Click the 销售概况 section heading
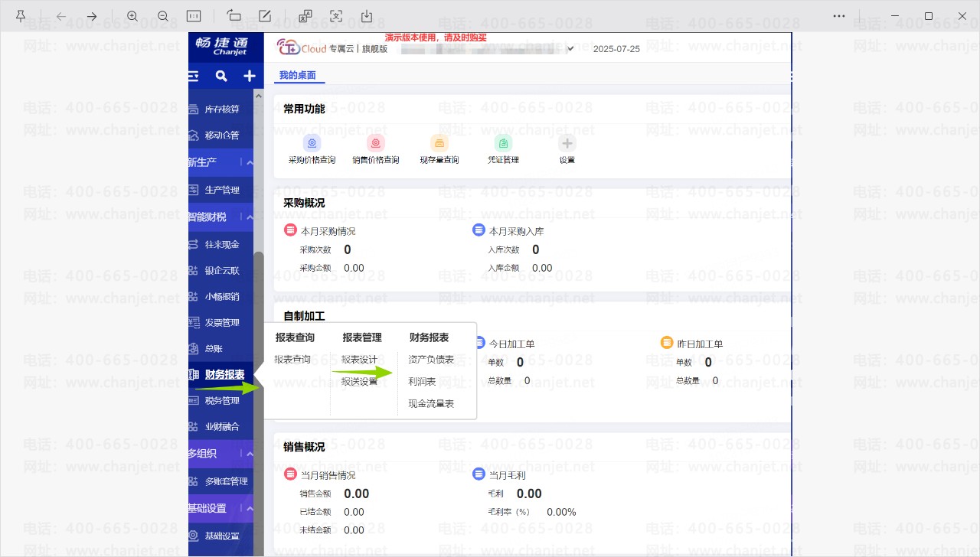The width and height of the screenshot is (980, 557). (304, 447)
